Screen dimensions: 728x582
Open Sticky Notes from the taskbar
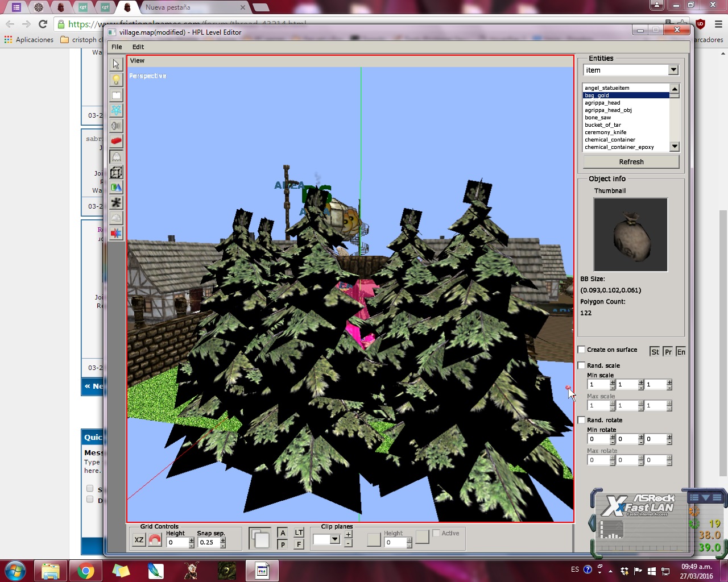click(121, 571)
